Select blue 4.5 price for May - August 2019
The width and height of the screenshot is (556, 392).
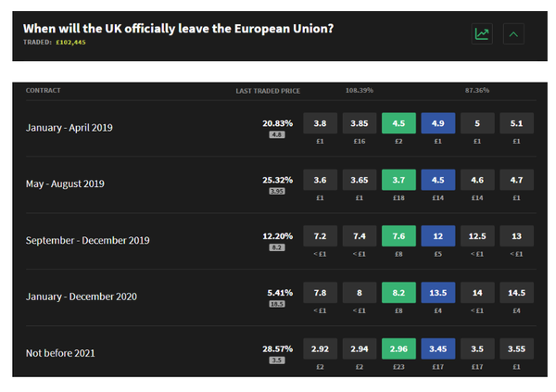[438, 179]
